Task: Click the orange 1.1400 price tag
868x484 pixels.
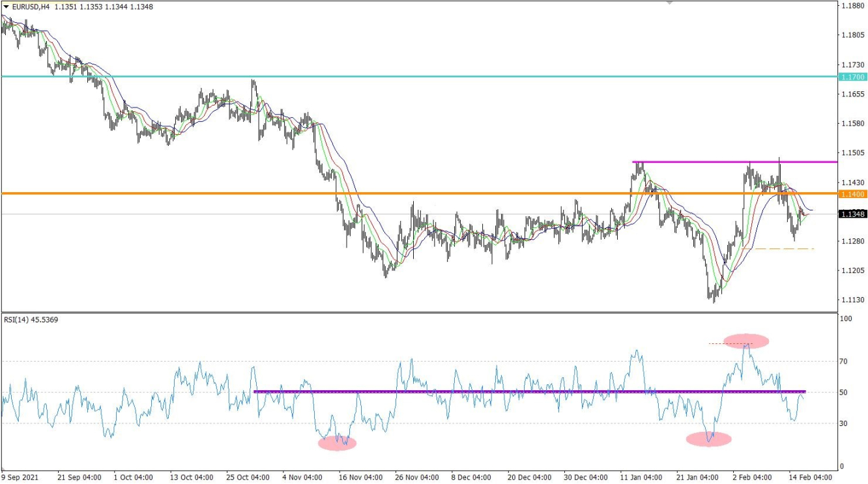Action: pos(853,194)
